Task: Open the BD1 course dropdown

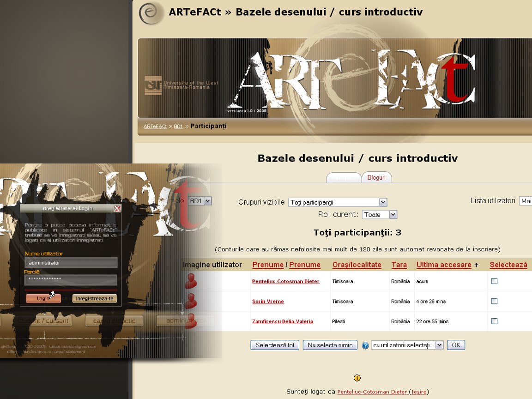Action: coord(200,201)
